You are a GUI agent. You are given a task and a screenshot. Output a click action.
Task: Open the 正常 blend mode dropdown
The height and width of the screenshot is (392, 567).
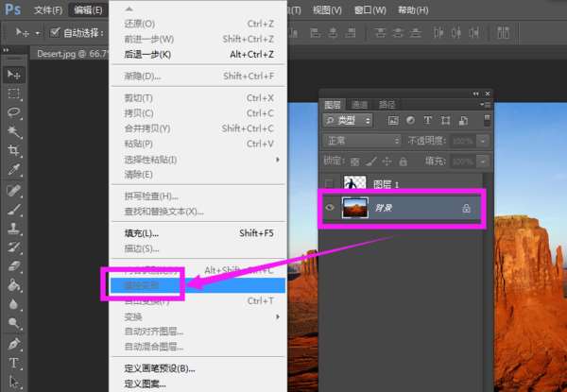pyautogui.click(x=362, y=141)
